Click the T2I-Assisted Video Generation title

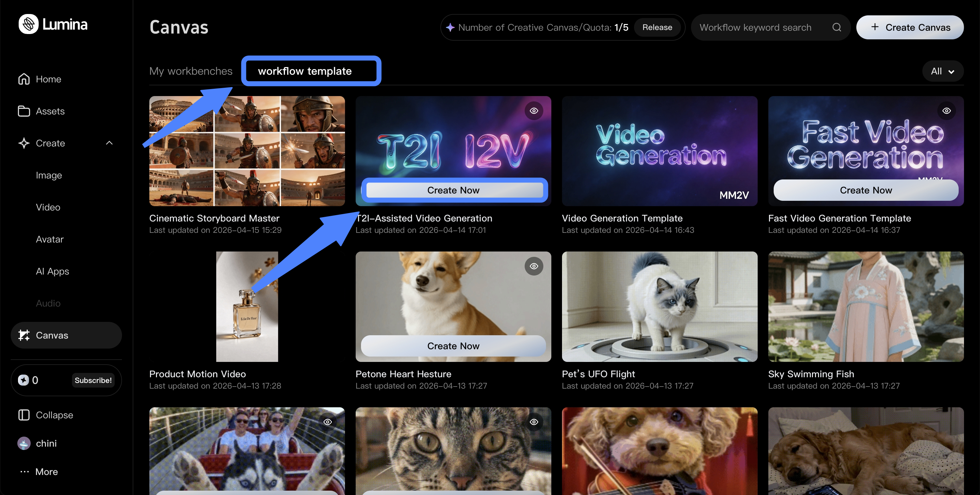424,218
